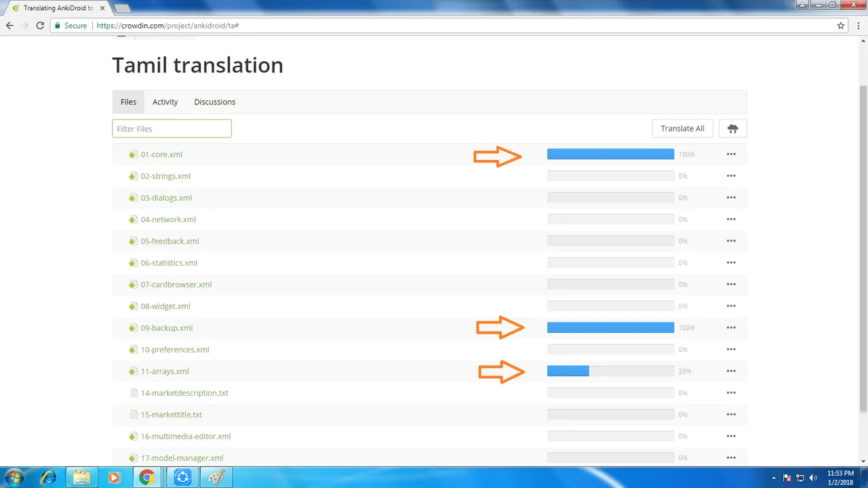Screen dimensions: 868x488
Task: Open the 15-markettitle.txt file
Action: 172,415
